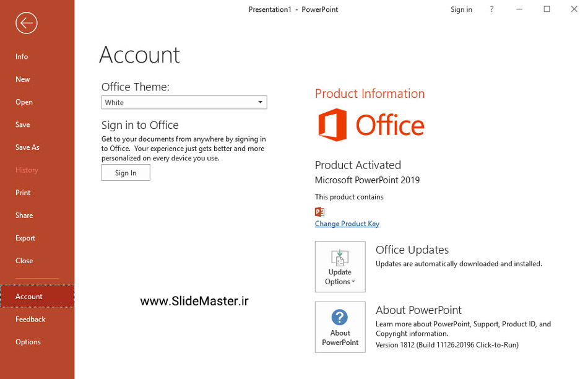Open the Update Options dropdown button
The image size is (588, 379).
coord(340,267)
